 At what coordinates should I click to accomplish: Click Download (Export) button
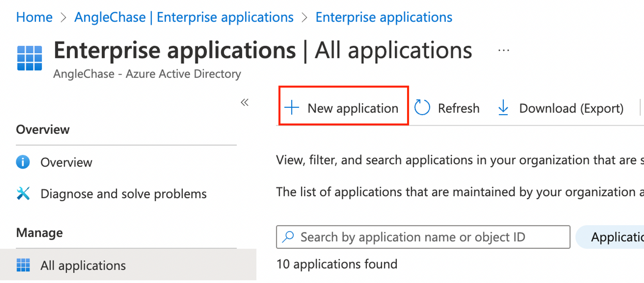pos(561,108)
